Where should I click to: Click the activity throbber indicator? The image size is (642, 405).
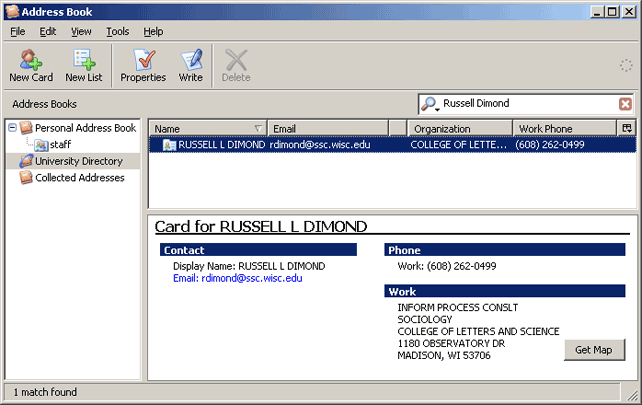(x=626, y=66)
